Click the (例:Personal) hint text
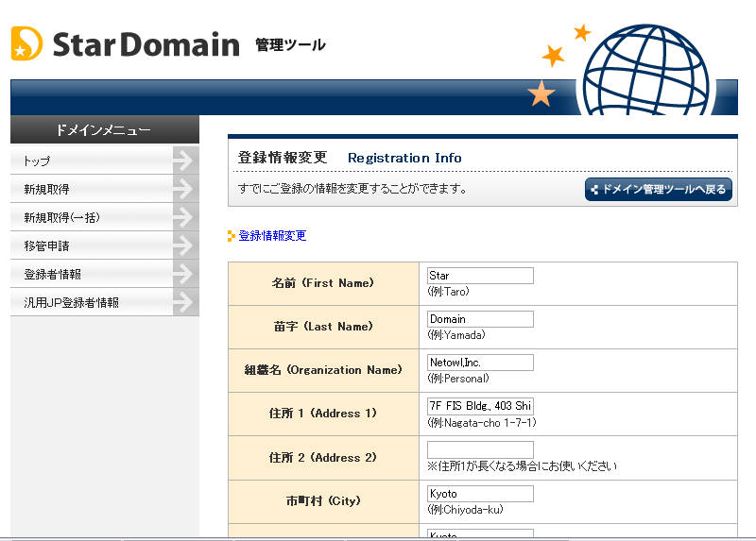Viewport: 756px width, 541px height. (458, 379)
